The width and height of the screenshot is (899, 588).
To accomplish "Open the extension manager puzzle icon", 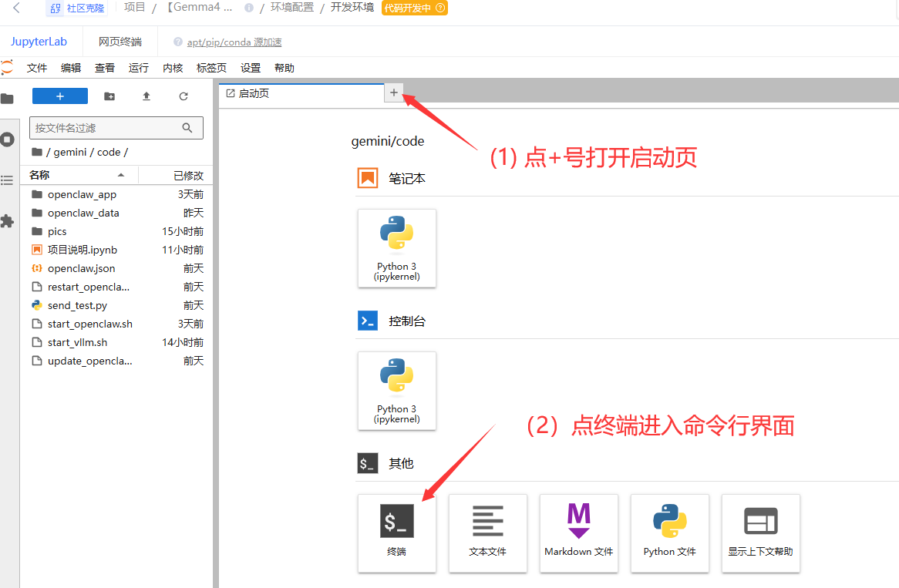I will point(7,221).
